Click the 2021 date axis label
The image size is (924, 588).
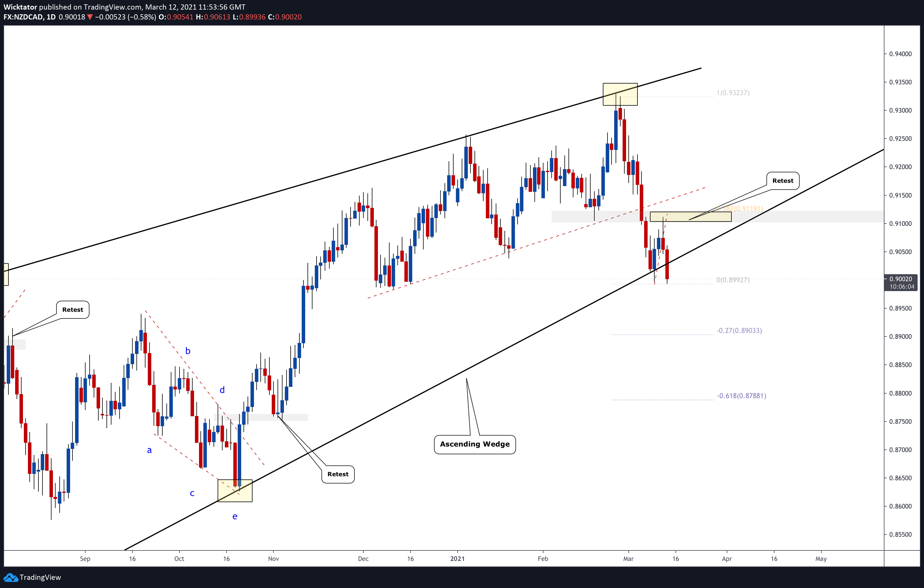(457, 558)
